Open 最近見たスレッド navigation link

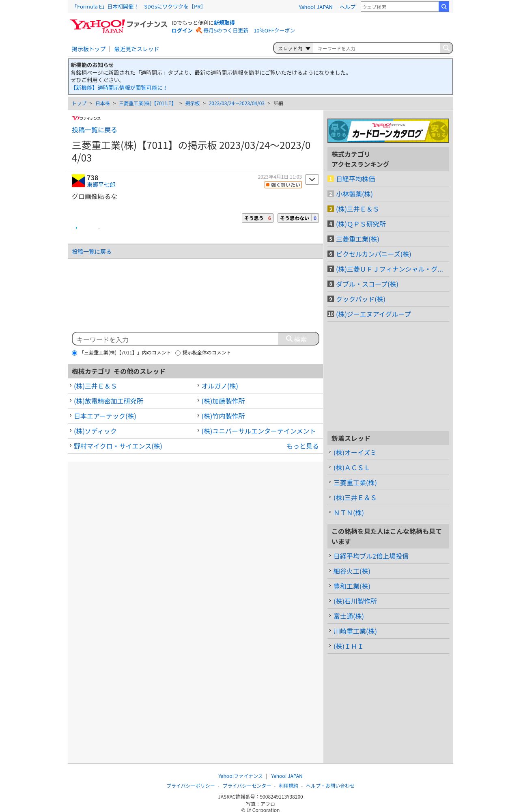tap(136, 49)
